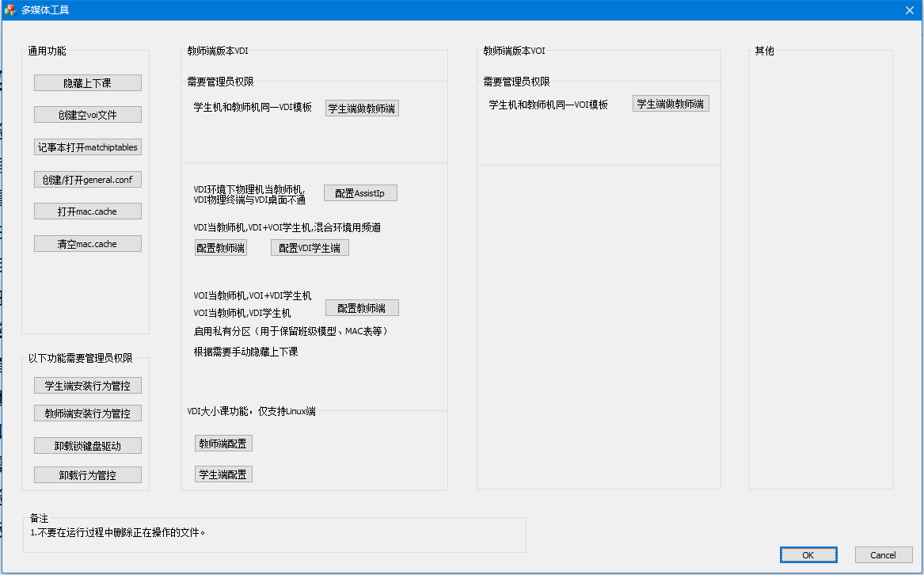Image resolution: width=924 pixels, height=575 pixels.
Task: Click 学生端安装行为管控 button
Action: tap(88, 386)
